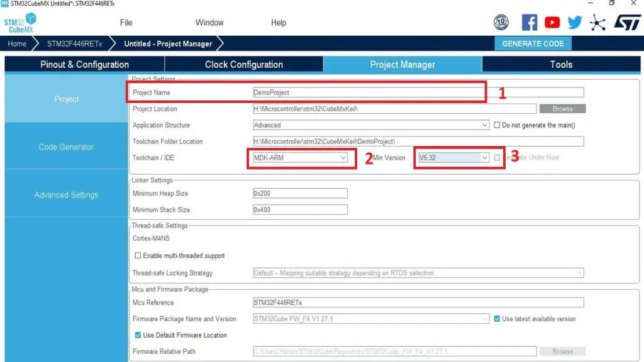Click the MX app icon in title bar
644x362 pixels.
tap(4, 3)
